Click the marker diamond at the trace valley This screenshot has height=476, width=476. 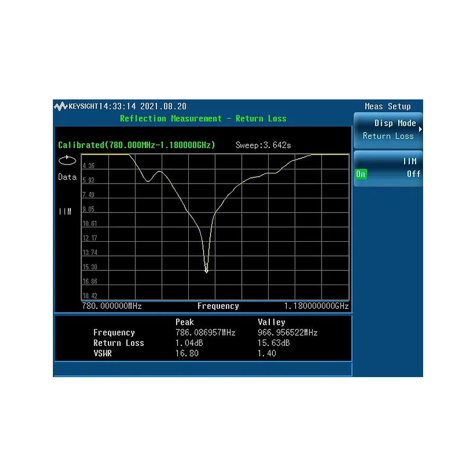(206, 270)
